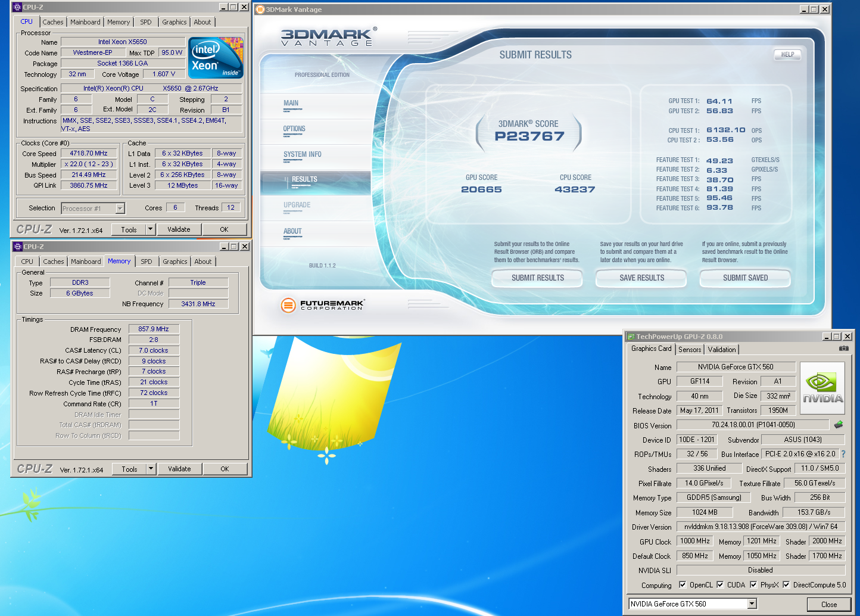Screen dimensions: 860x616
Task: Click the Futuremark Corporation logo
Action: (323, 305)
